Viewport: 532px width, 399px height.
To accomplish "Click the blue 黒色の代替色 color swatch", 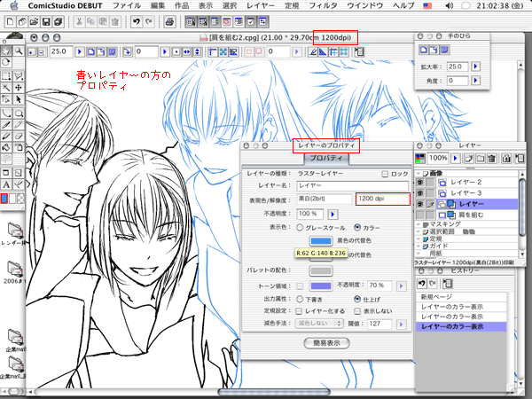I will [320, 240].
